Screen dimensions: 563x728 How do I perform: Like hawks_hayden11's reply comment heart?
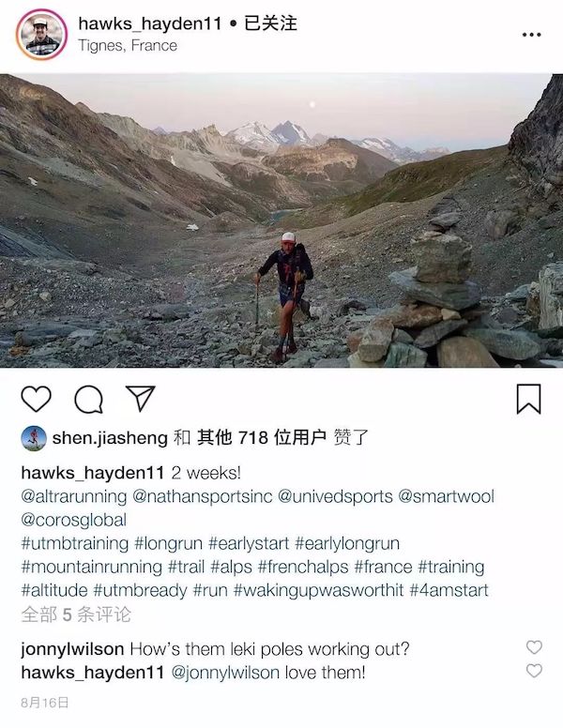534,671
